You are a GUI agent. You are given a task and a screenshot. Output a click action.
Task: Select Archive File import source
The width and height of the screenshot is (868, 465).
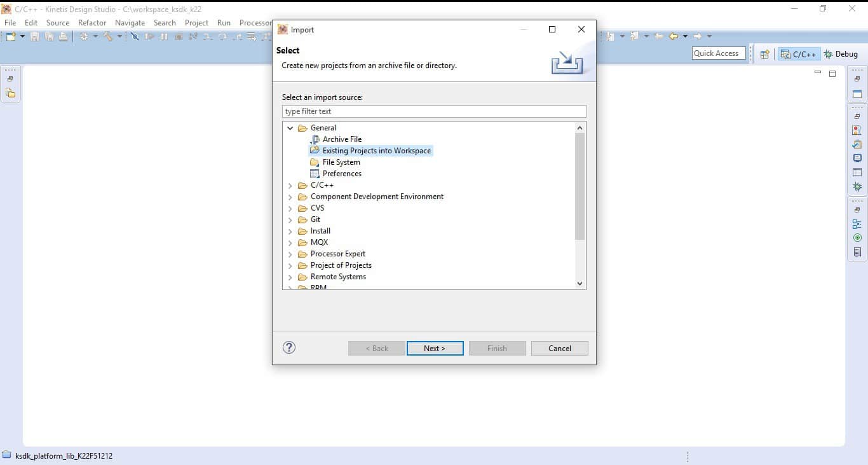pyautogui.click(x=342, y=139)
